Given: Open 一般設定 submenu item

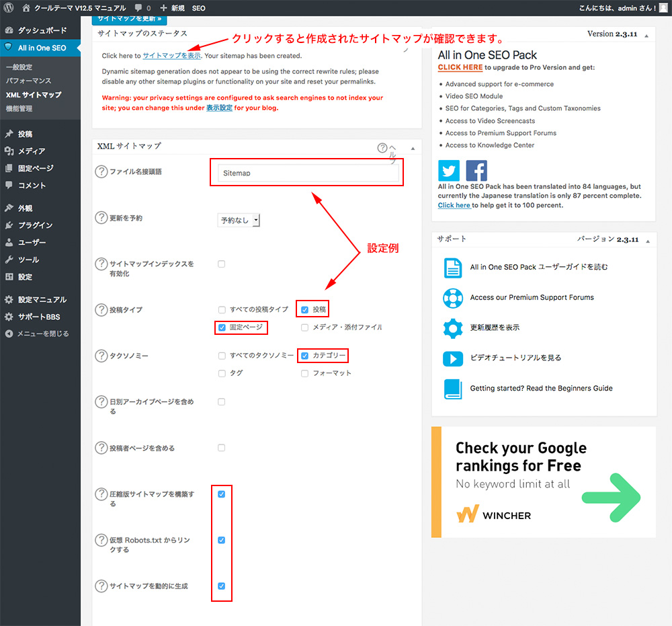Looking at the screenshot, I should click(x=19, y=67).
